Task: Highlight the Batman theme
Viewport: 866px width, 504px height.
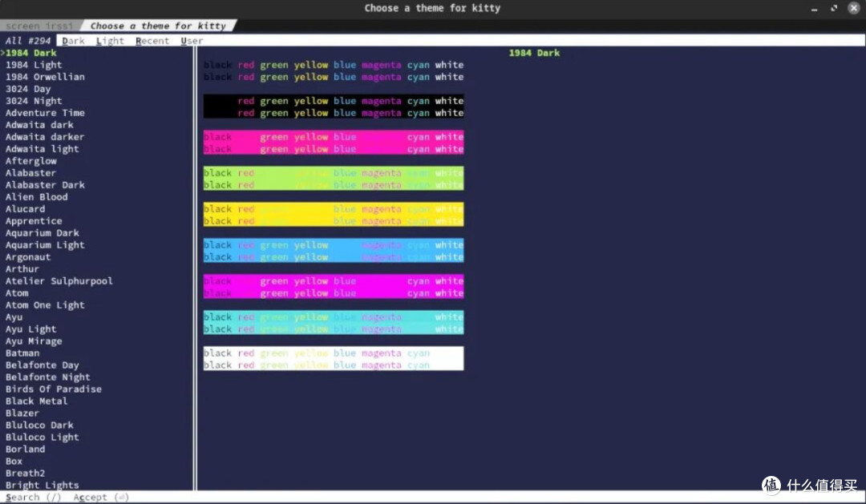Action: coord(22,353)
